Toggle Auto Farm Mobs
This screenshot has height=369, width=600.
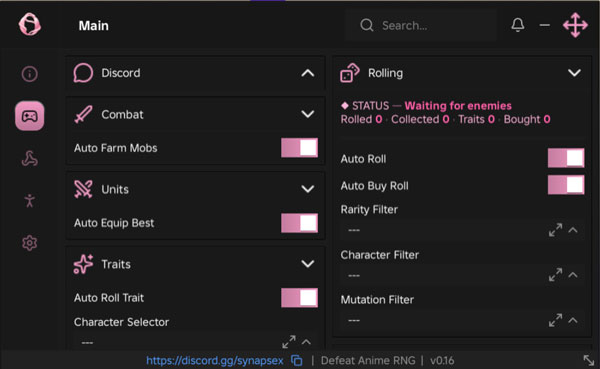299,148
